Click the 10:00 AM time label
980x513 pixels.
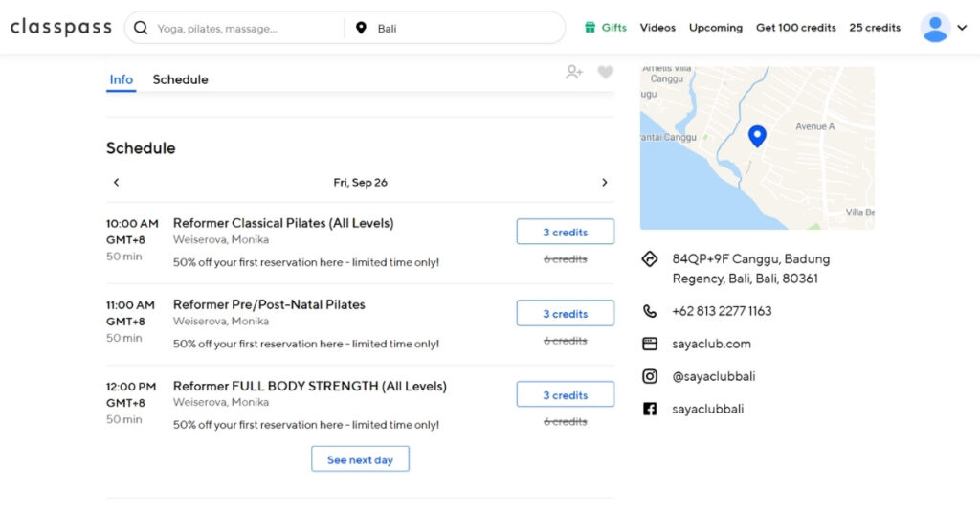(x=132, y=223)
